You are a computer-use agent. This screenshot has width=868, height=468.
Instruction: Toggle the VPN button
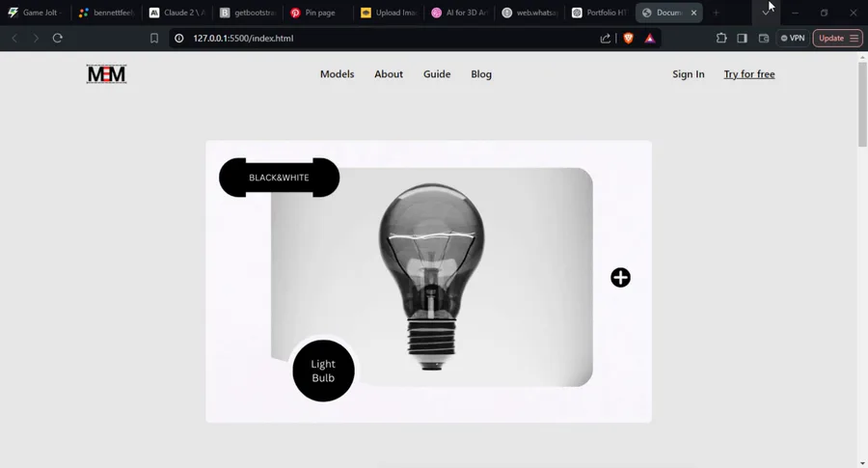coord(793,39)
